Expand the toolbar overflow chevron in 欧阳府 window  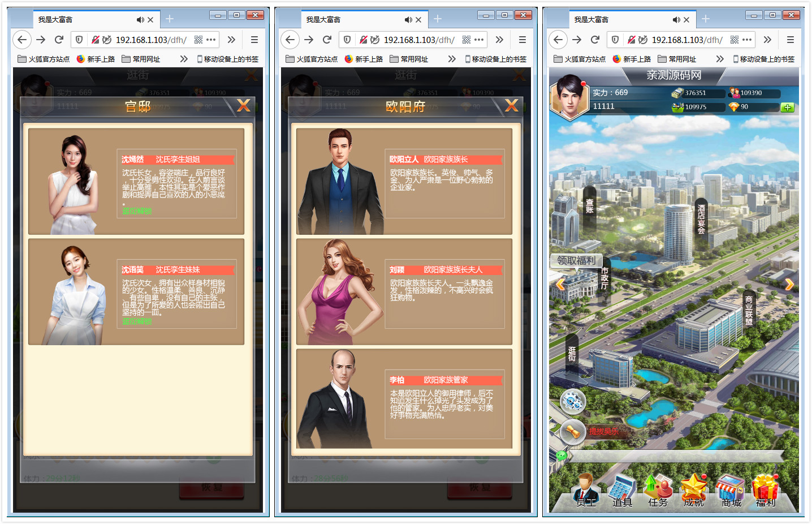point(499,40)
